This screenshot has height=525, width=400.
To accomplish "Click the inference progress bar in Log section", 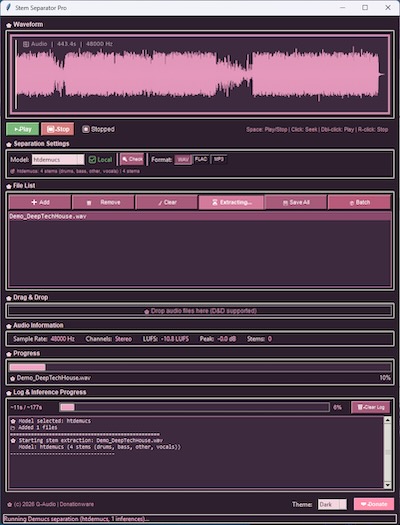I will pos(194,407).
